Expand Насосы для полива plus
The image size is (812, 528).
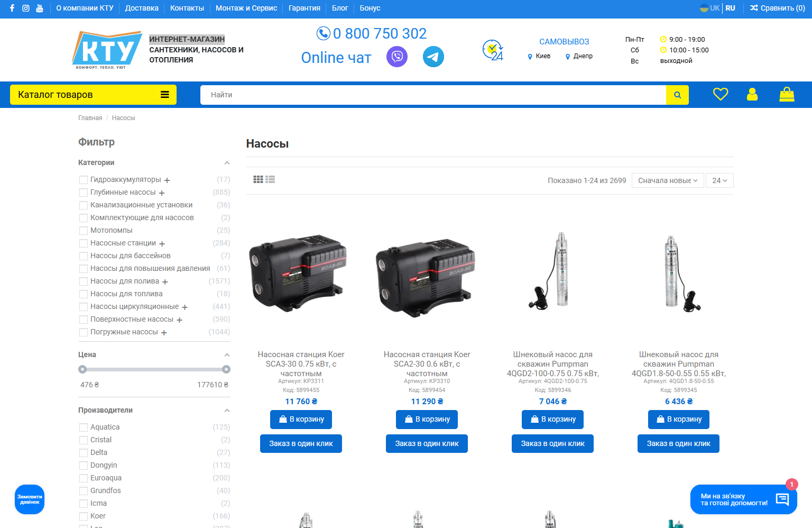[x=165, y=282]
